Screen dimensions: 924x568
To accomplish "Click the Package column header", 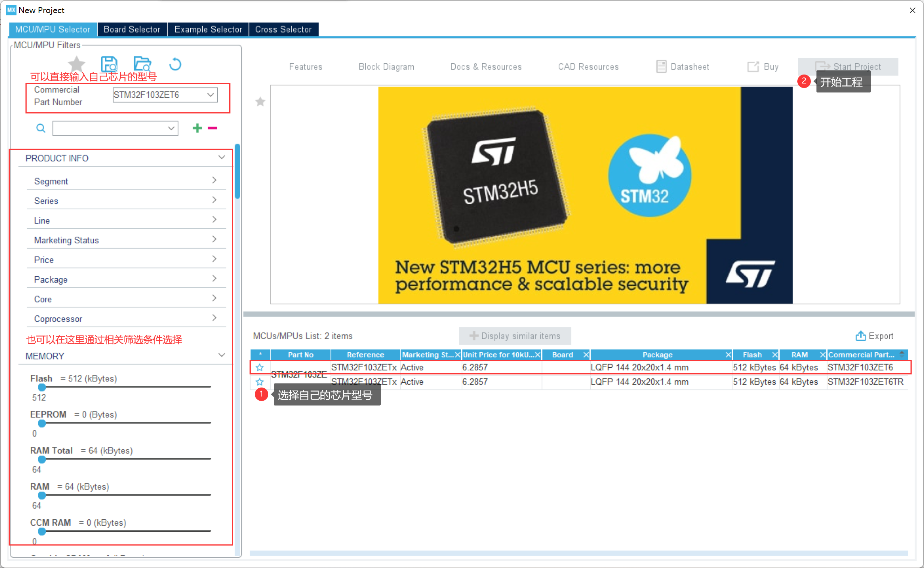I will click(x=657, y=355).
